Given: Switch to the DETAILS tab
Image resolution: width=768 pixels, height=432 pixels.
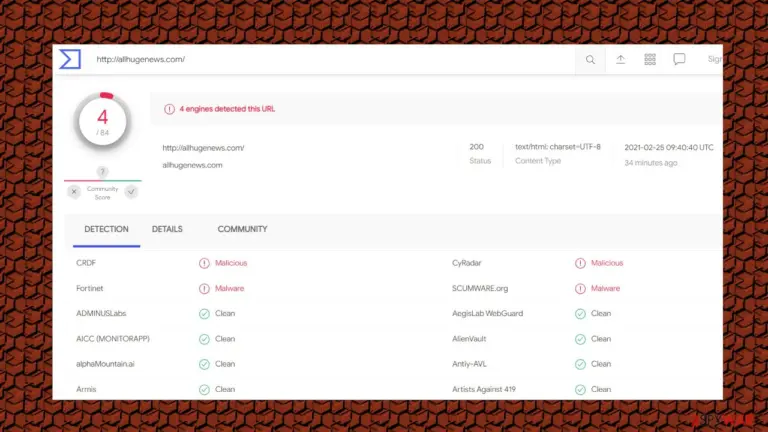Looking at the screenshot, I should click(x=167, y=229).
